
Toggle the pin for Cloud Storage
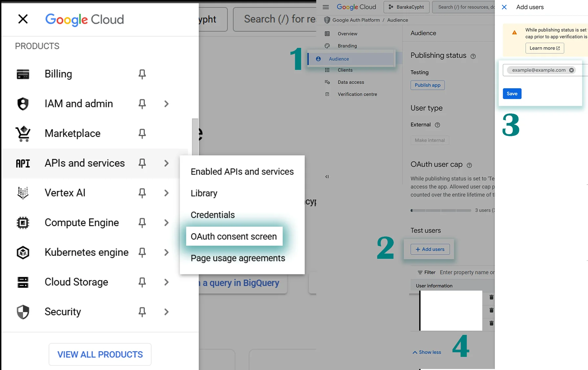[142, 282]
